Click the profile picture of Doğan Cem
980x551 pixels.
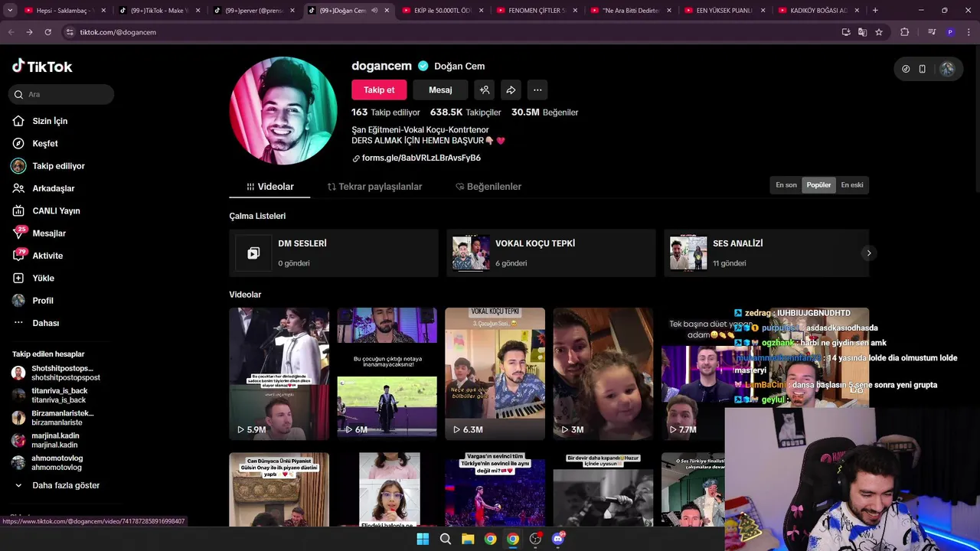click(x=283, y=110)
